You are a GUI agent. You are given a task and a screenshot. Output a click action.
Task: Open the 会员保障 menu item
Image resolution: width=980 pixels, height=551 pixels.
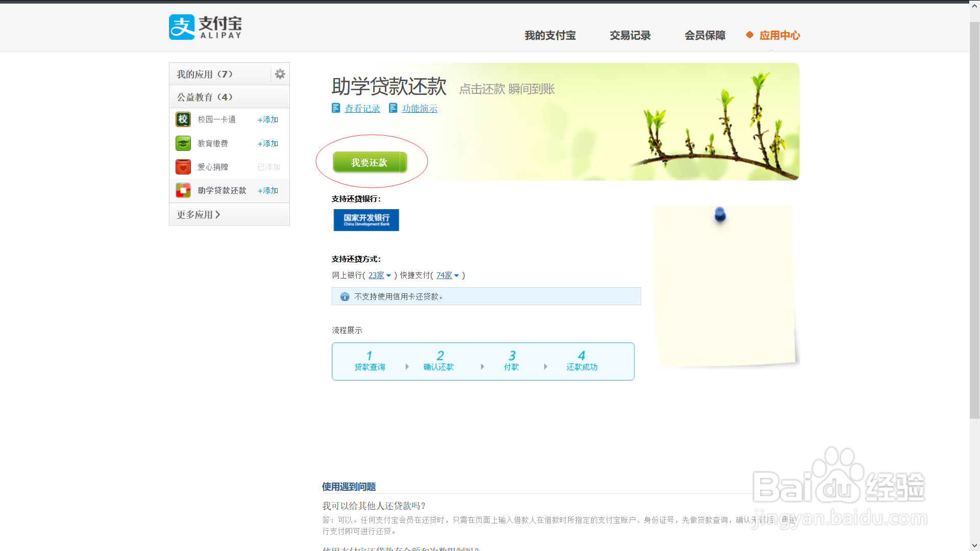(x=705, y=35)
